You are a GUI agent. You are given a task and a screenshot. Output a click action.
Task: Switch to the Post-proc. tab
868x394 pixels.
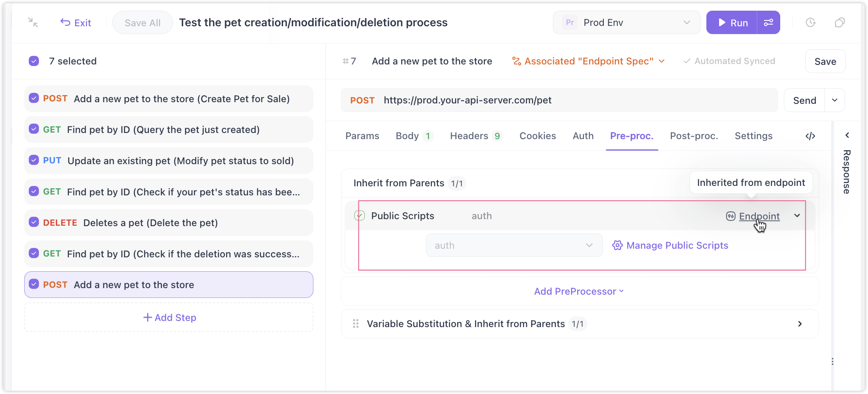[x=694, y=136]
